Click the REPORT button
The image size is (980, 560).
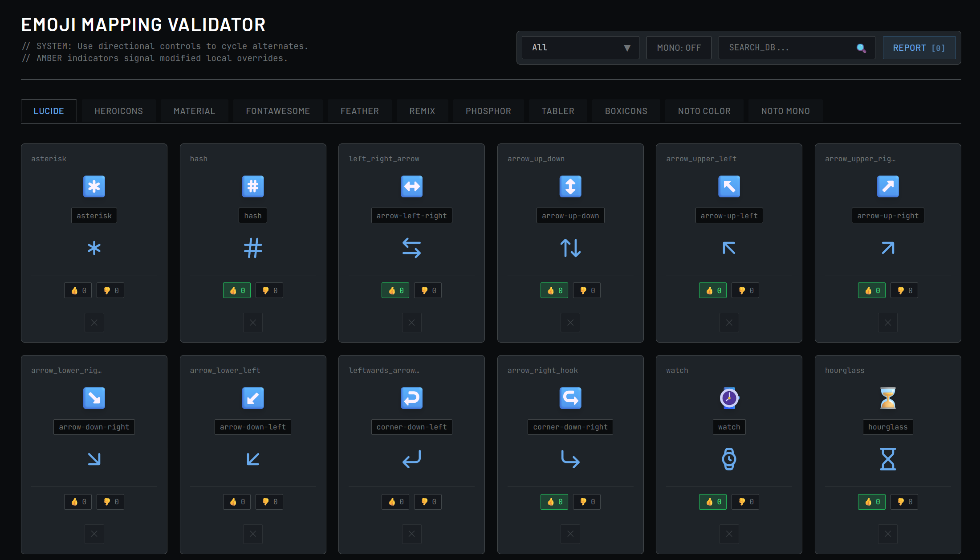tap(919, 47)
